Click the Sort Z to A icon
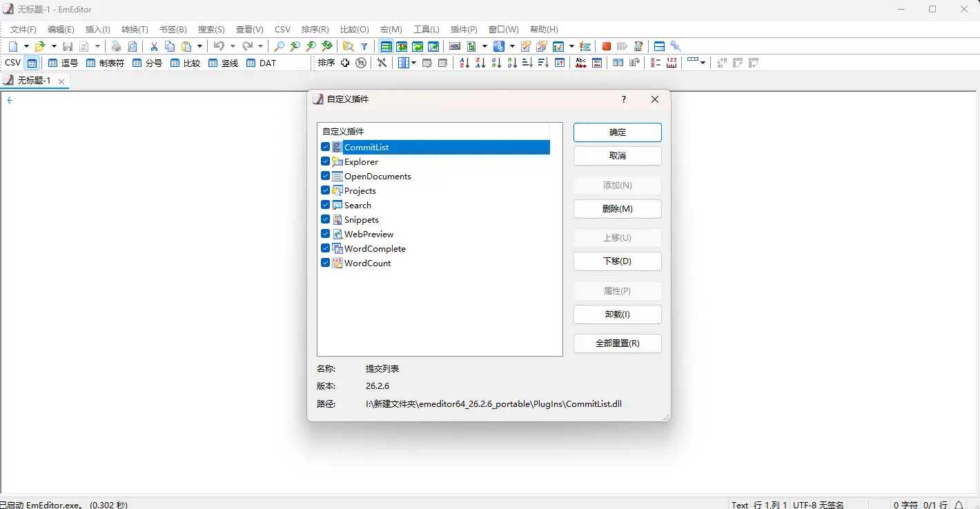 [x=480, y=63]
